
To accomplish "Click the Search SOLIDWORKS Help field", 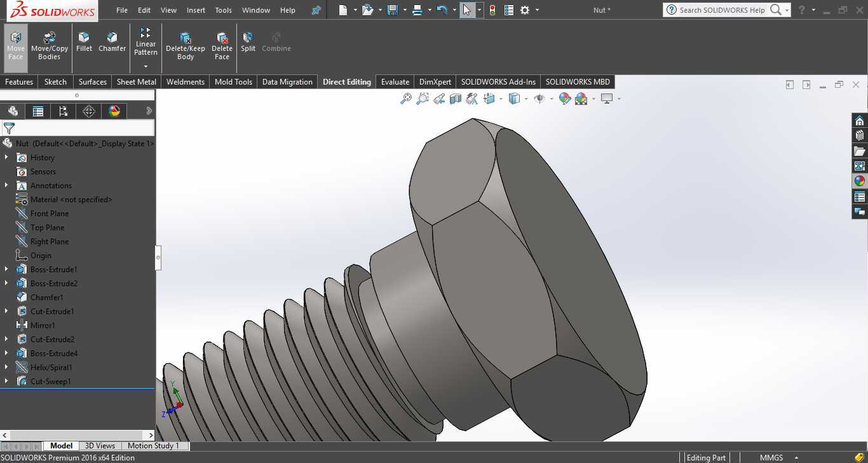I will point(722,10).
